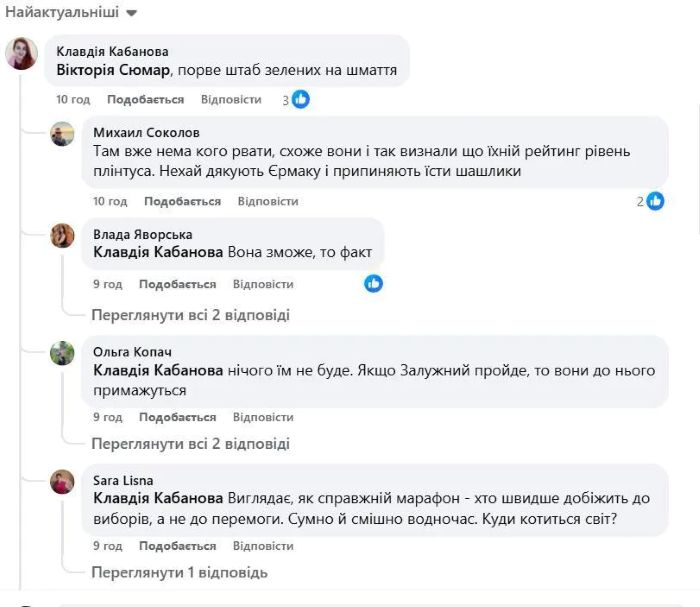Screen dimensions: 700x607
Task: Expand all 2 replies under Ольга Копач
Action: coord(190,443)
